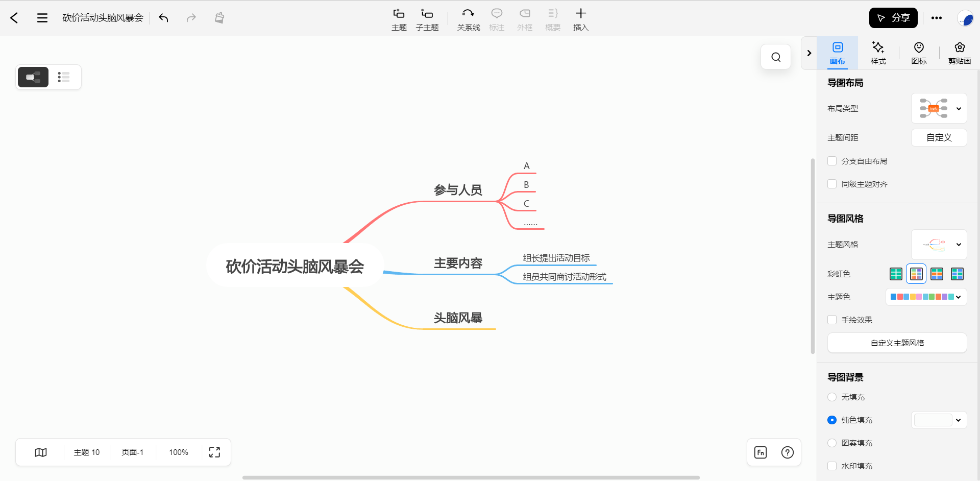The image size is (980, 481).
Task: Select the third rainbow color scheme
Action: pyautogui.click(x=937, y=274)
